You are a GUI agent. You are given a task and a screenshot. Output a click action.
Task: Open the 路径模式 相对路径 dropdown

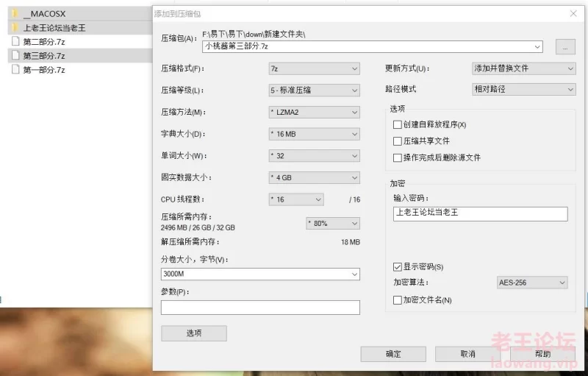coord(524,89)
